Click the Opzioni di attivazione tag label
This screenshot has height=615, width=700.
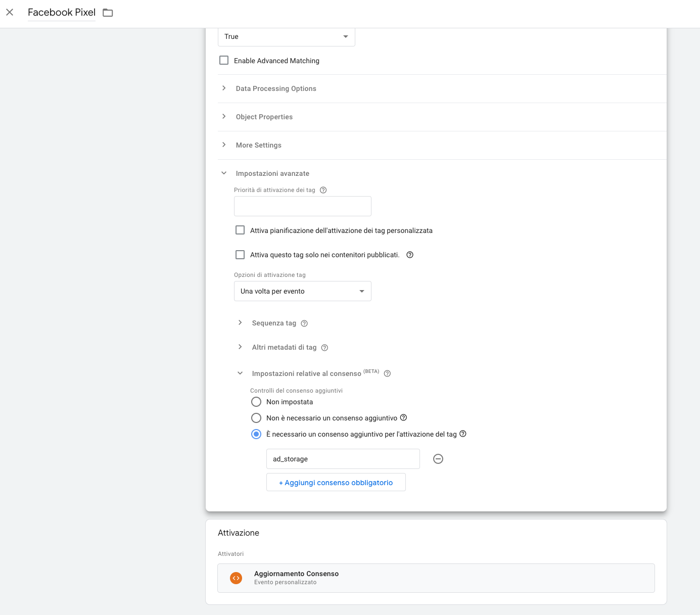[x=270, y=275]
